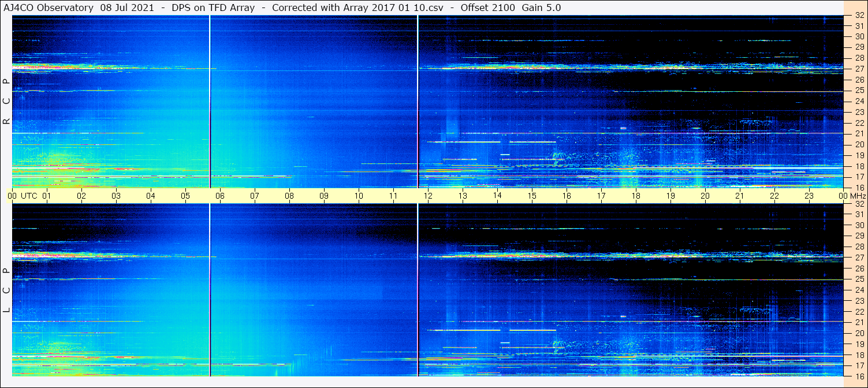Click the 01 UTC hour marker
This screenshot has width=868, height=388.
pos(47,196)
